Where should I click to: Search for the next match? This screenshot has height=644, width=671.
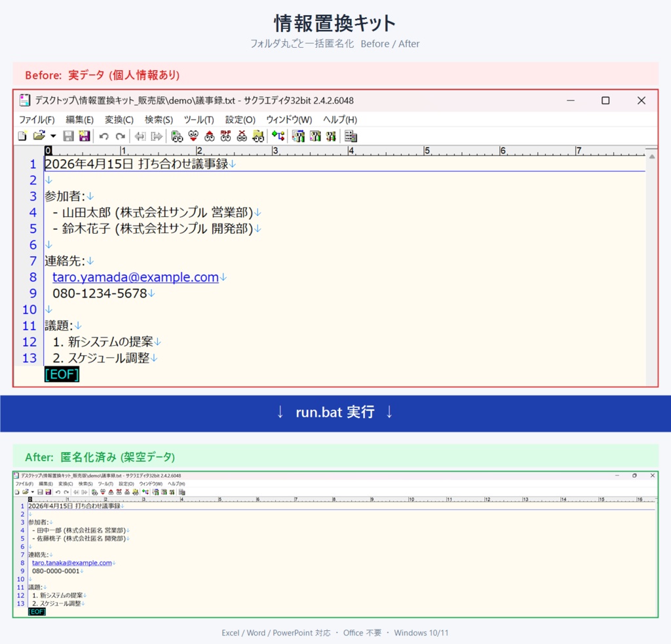coord(193,136)
